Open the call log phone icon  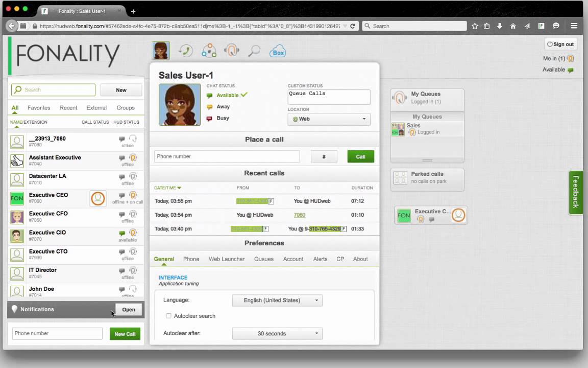[185, 51]
